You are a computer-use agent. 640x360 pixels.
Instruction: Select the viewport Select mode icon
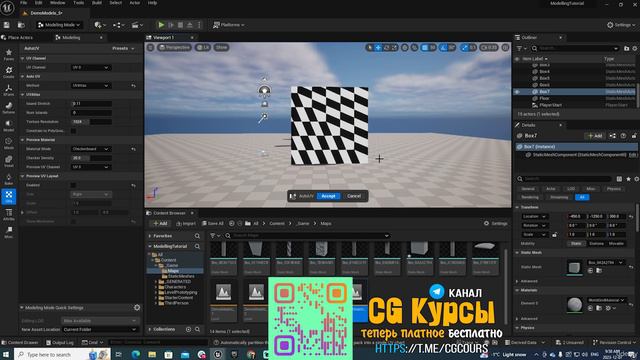click(370, 47)
